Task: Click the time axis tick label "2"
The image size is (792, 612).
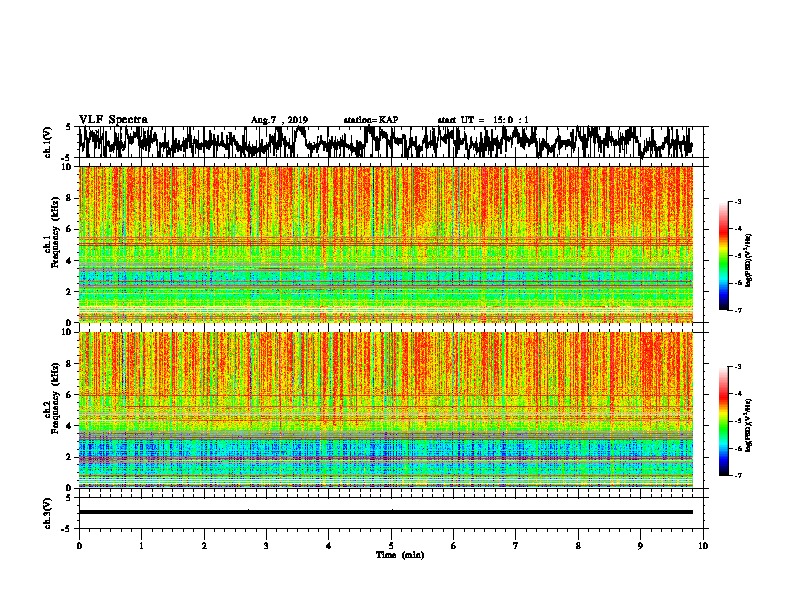Action: click(x=204, y=546)
